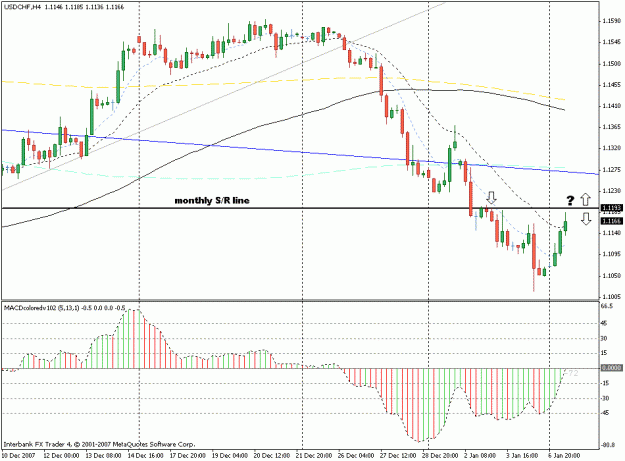Screen dimensions: 625x461
Task: Select the yellow dashed moving average line
Action: click(283, 81)
